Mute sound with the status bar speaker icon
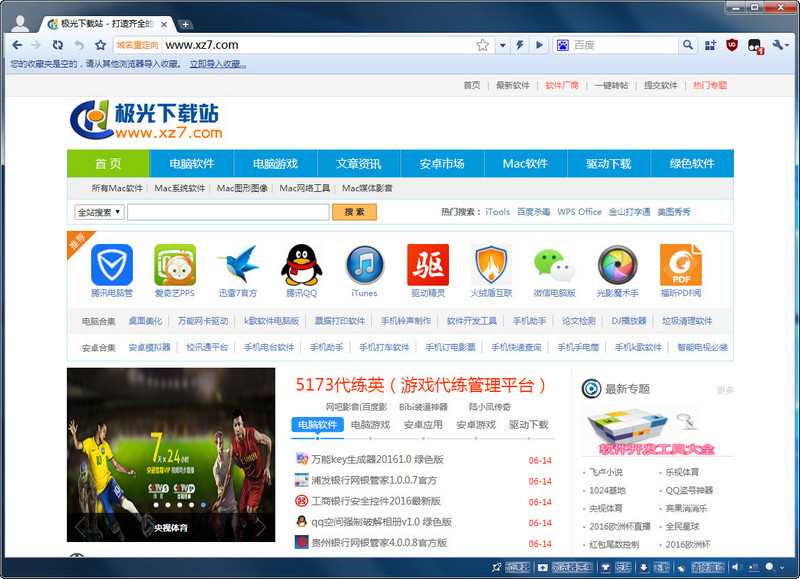Screen dimensions: 800x579 click(x=737, y=567)
